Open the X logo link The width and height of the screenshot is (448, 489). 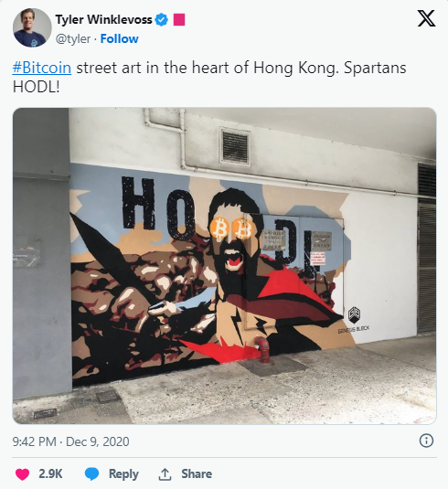click(x=426, y=18)
